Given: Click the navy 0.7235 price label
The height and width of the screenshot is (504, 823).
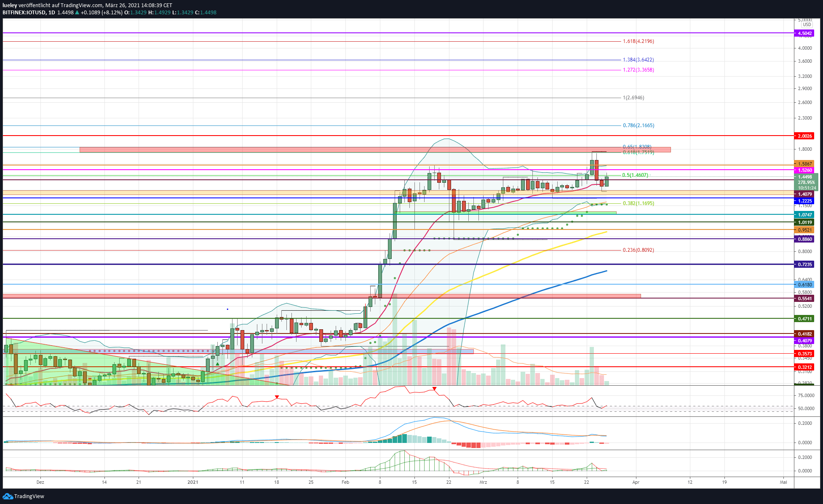Looking at the screenshot, I should [804, 264].
